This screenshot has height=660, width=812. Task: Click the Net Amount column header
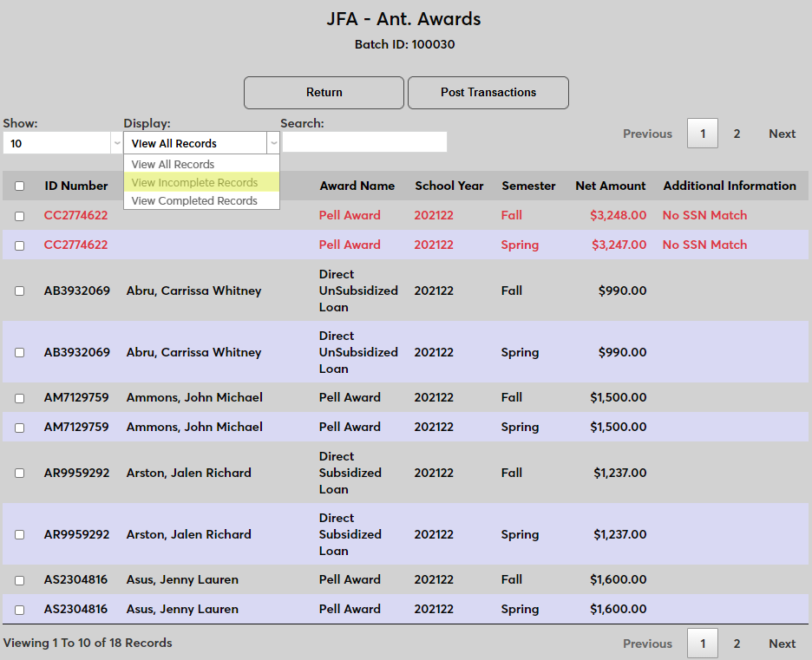tap(611, 186)
